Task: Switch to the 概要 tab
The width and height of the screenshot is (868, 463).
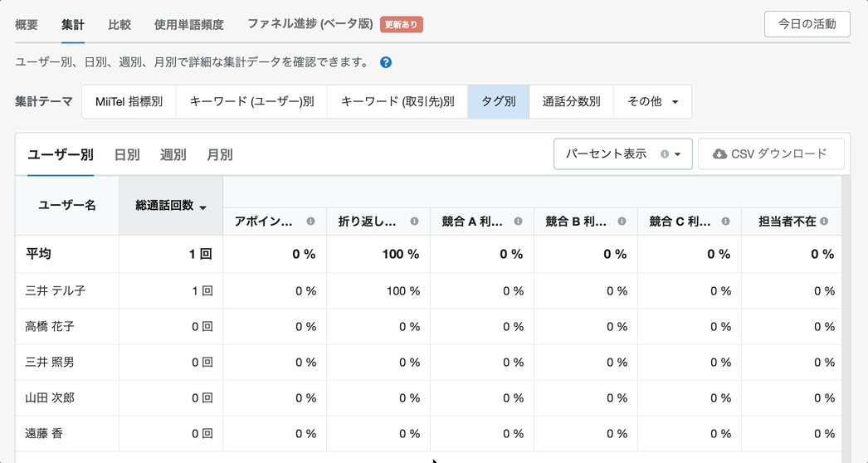Action: click(x=27, y=25)
